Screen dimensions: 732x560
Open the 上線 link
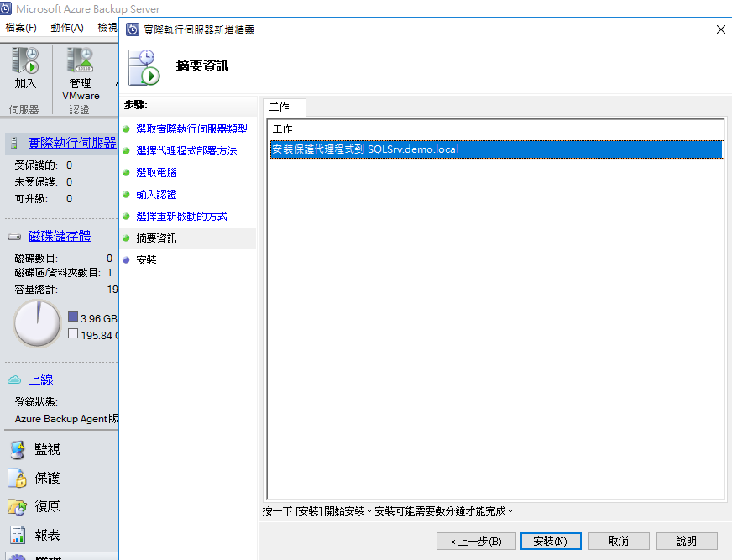tap(41, 379)
